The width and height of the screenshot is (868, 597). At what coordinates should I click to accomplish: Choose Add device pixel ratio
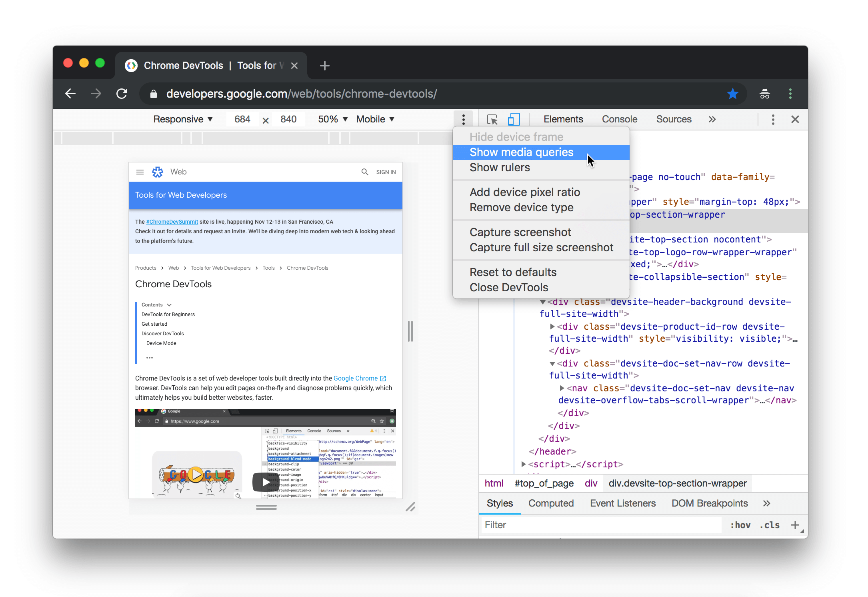click(x=541, y=192)
